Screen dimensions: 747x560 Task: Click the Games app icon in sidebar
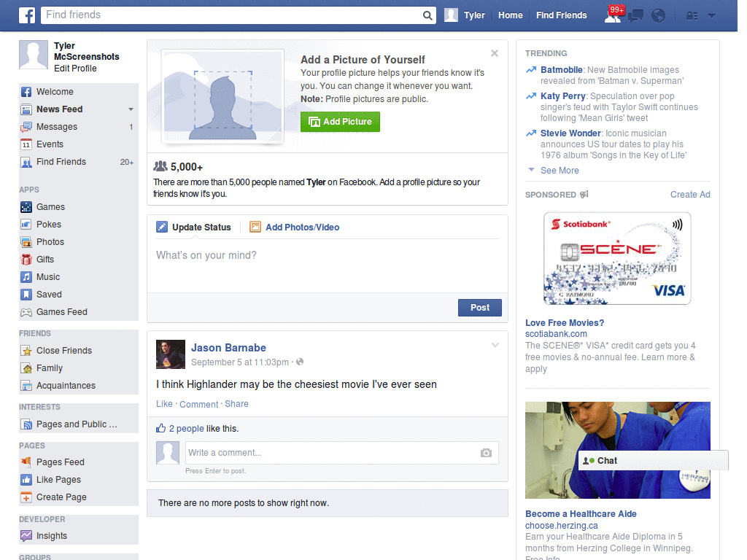click(26, 207)
